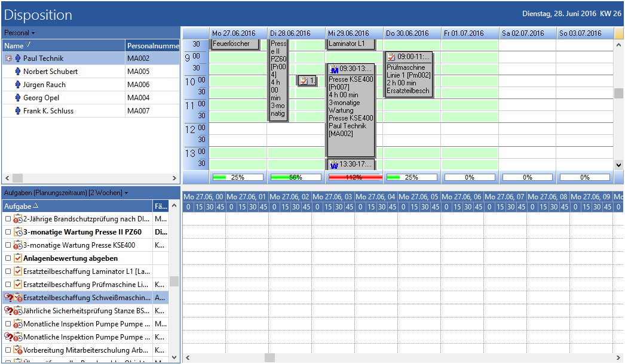
Task: Select the Mi 29.06.2016 day header
Action: point(354,33)
